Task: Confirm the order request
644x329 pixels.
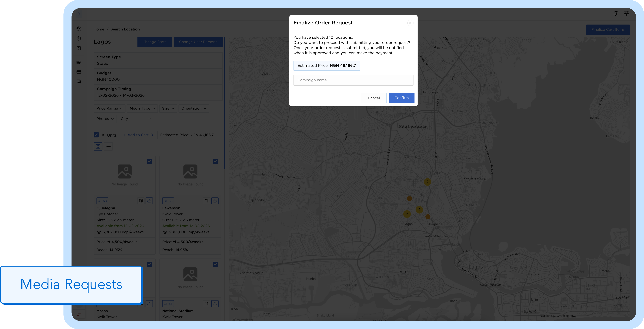Action: click(x=401, y=98)
